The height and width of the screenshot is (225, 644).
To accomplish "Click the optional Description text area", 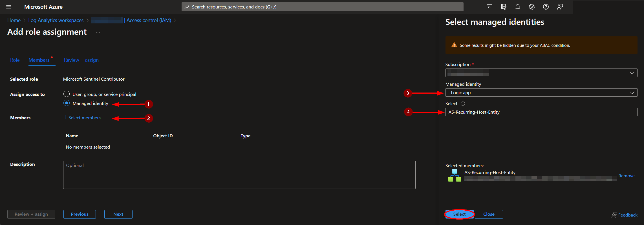I will click(x=239, y=175).
